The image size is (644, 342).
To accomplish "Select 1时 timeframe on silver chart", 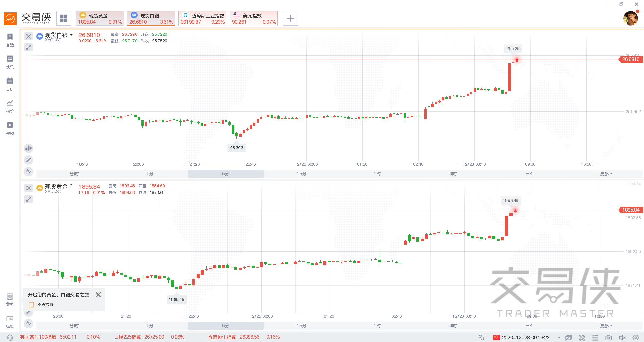I will click(377, 174).
